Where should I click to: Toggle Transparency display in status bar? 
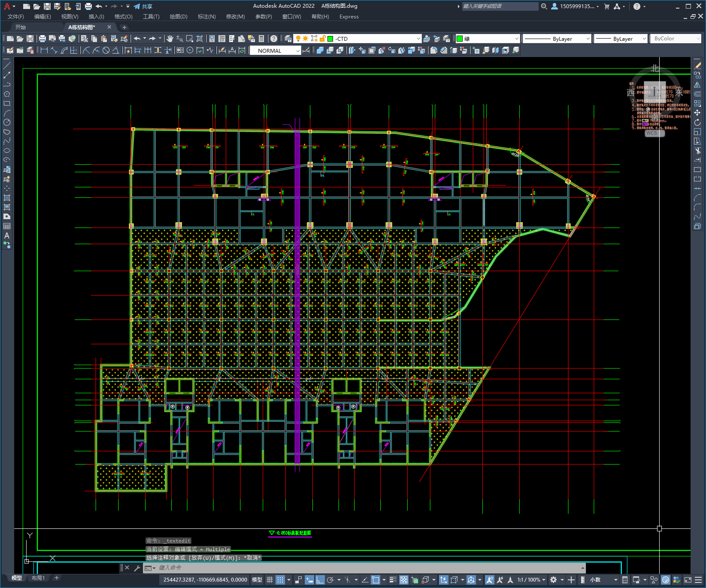pos(404,580)
